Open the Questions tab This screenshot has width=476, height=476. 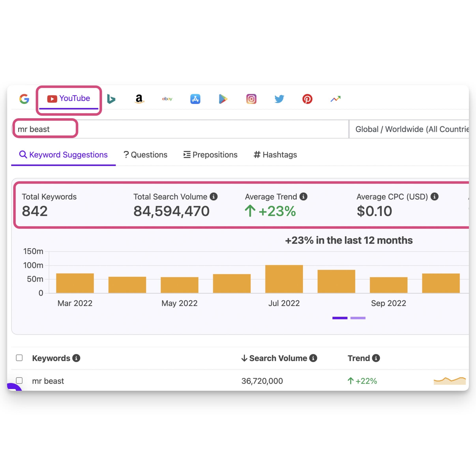[x=145, y=155]
